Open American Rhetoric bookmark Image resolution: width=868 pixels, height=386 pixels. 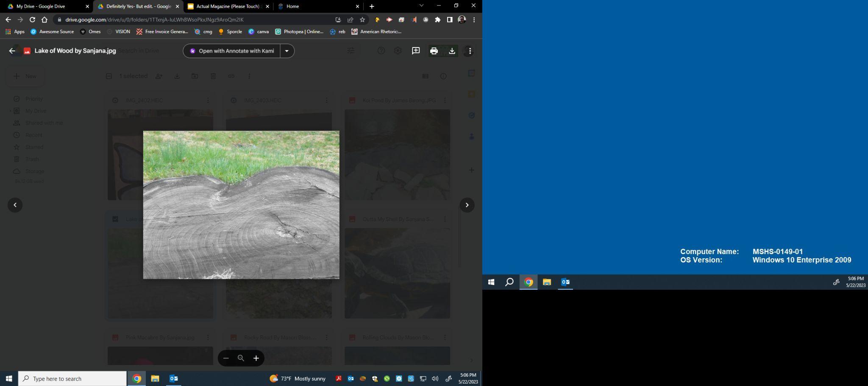pos(376,32)
